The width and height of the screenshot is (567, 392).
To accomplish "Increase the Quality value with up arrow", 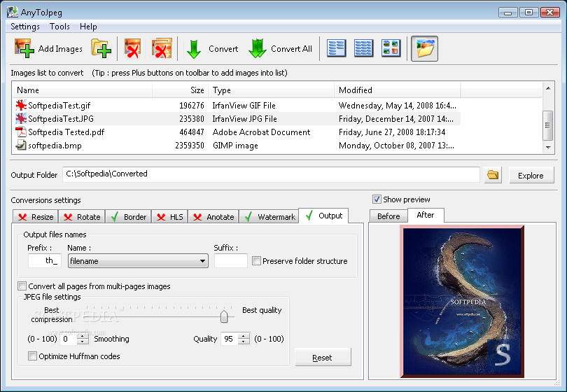I will pos(244,335).
